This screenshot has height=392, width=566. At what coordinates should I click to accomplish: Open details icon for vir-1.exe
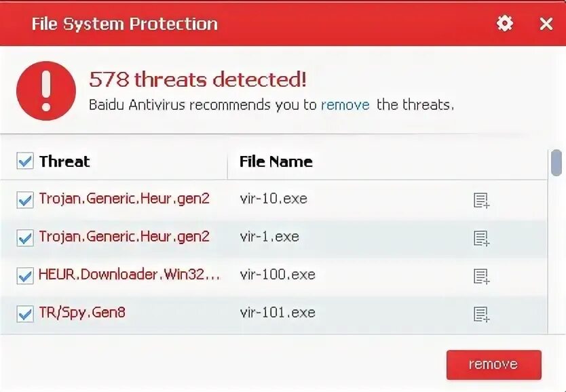point(481,238)
